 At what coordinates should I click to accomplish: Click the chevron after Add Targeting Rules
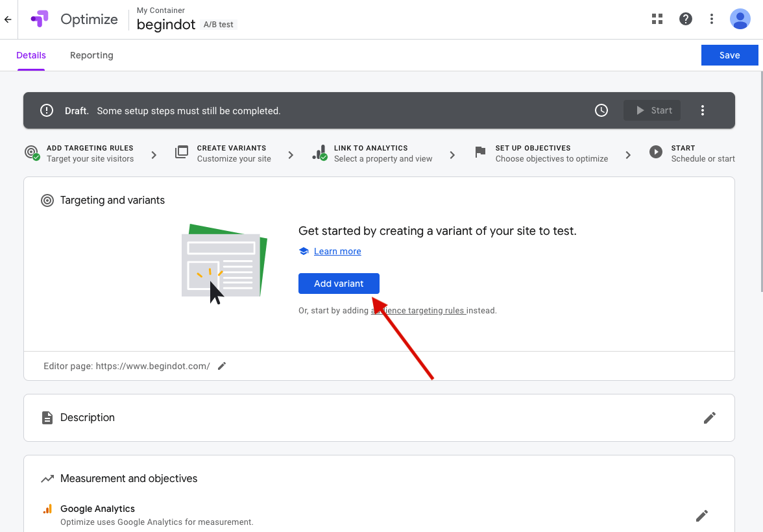154,155
